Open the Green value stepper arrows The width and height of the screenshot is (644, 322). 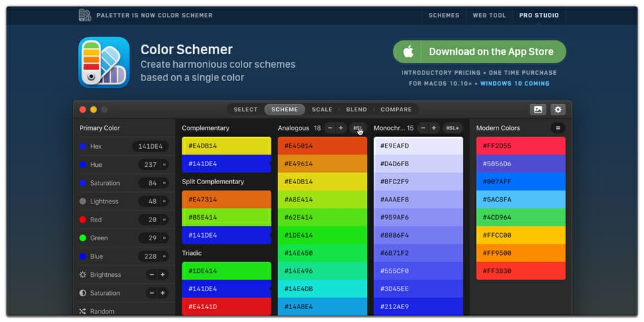(x=164, y=238)
